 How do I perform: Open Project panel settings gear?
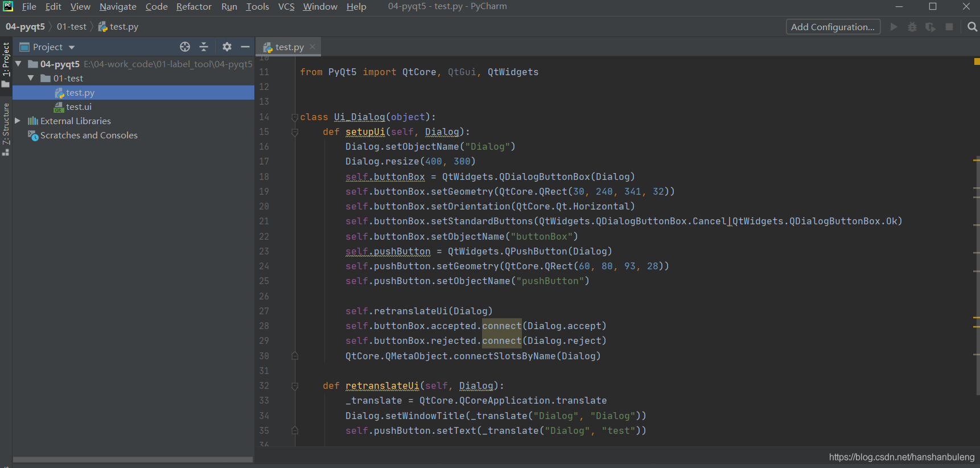227,47
